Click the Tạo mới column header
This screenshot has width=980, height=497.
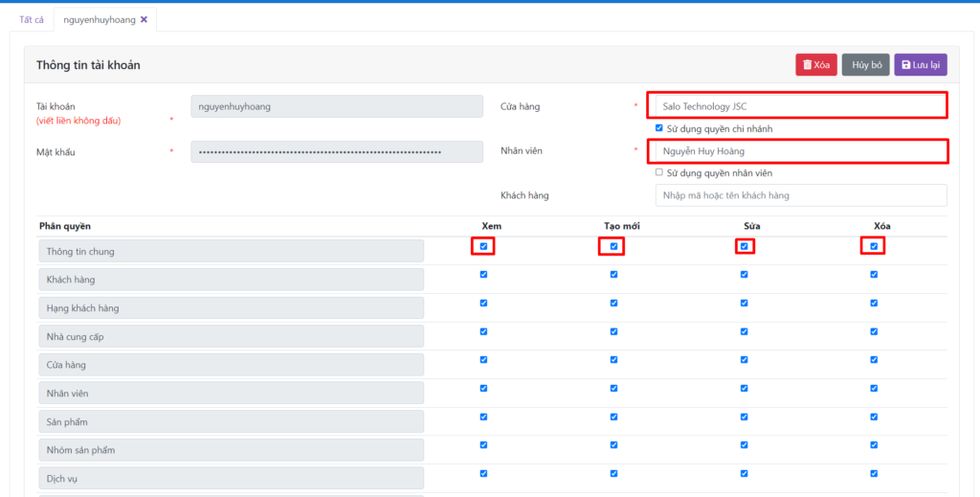click(x=621, y=226)
